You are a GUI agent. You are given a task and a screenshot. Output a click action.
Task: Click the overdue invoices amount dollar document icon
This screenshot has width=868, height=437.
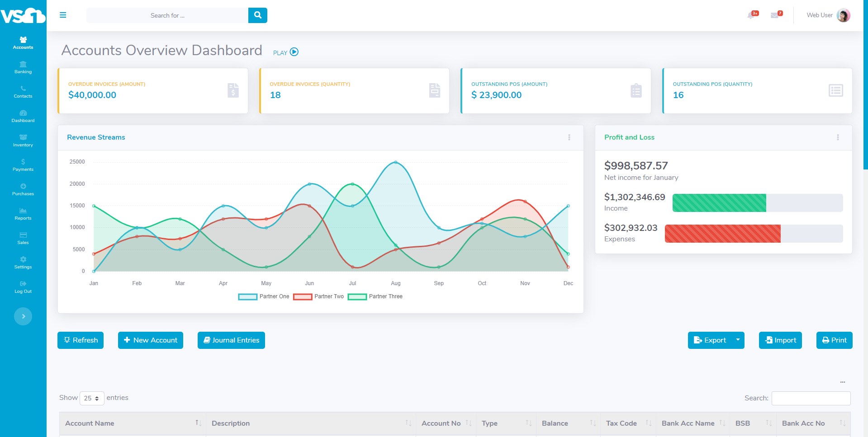pyautogui.click(x=233, y=90)
